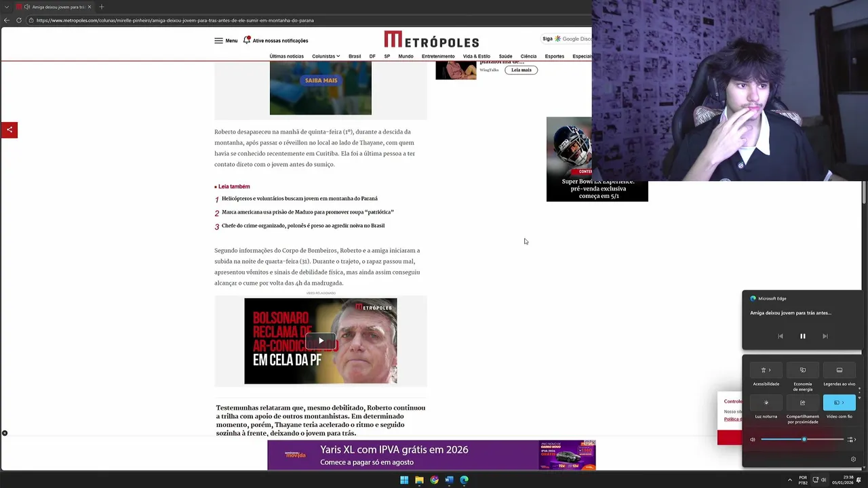Follow on Google Discover via the Siga button
The width and height of the screenshot is (868, 488).
[x=566, y=39]
